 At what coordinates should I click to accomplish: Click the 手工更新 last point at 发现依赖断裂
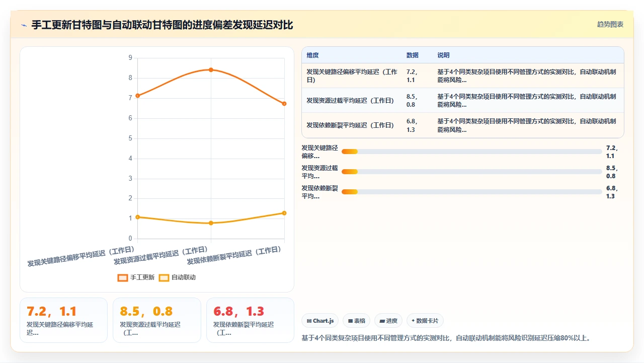284,104
